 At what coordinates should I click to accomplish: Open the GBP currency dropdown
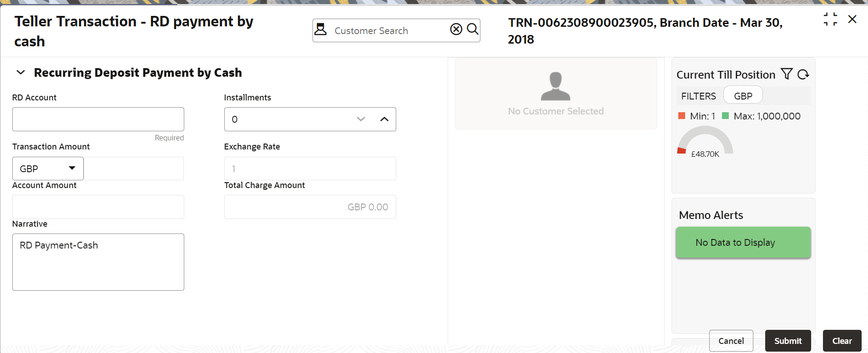point(48,169)
